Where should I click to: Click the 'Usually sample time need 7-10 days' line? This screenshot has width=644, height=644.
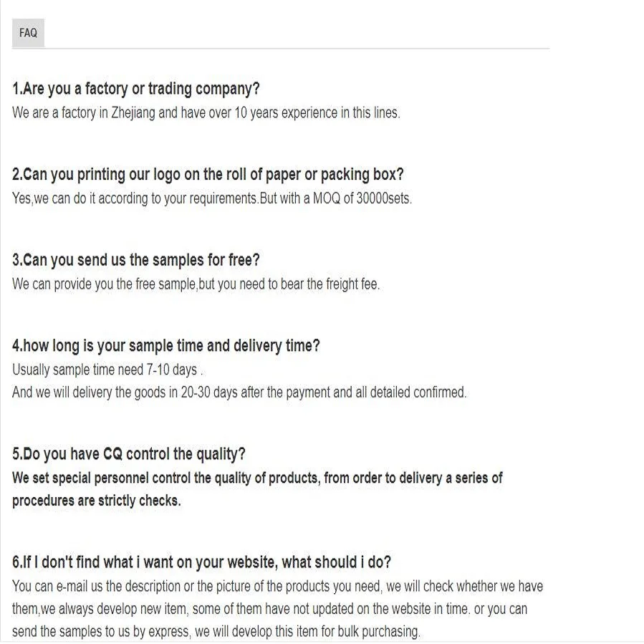pos(107,370)
